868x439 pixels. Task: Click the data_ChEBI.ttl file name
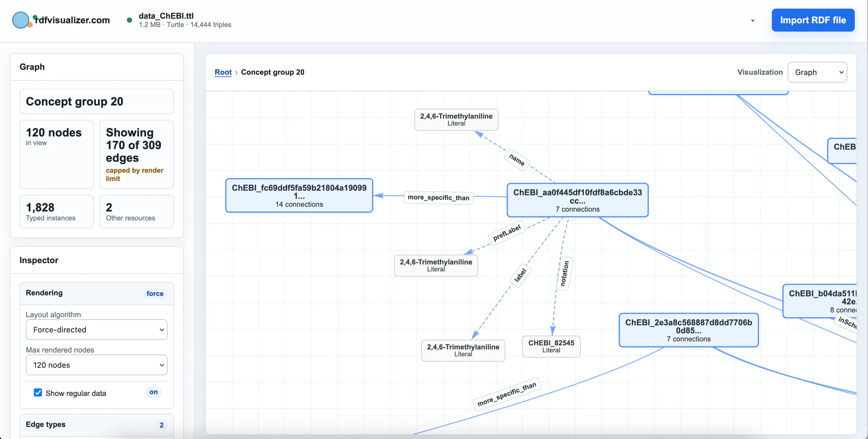166,16
